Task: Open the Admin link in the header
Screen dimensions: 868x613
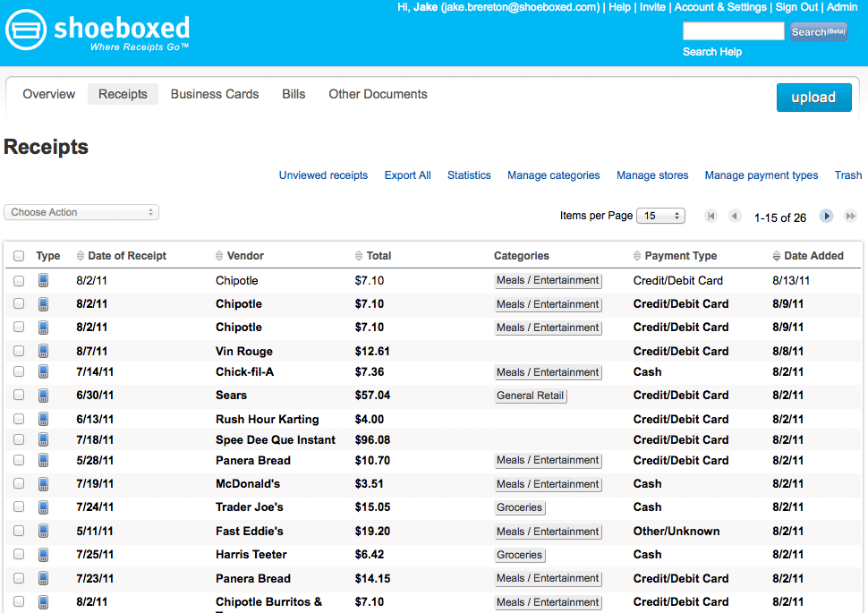Action: (x=842, y=7)
